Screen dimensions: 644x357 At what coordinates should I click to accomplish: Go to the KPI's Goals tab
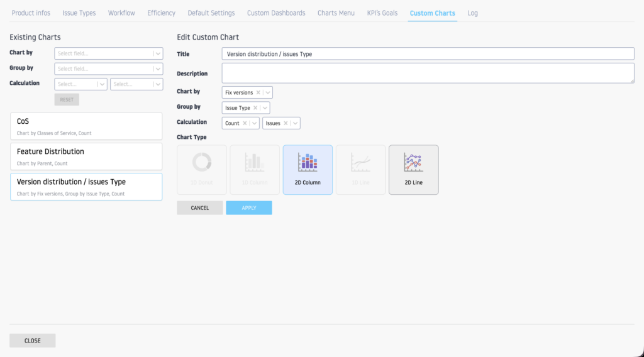coord(382,13)
